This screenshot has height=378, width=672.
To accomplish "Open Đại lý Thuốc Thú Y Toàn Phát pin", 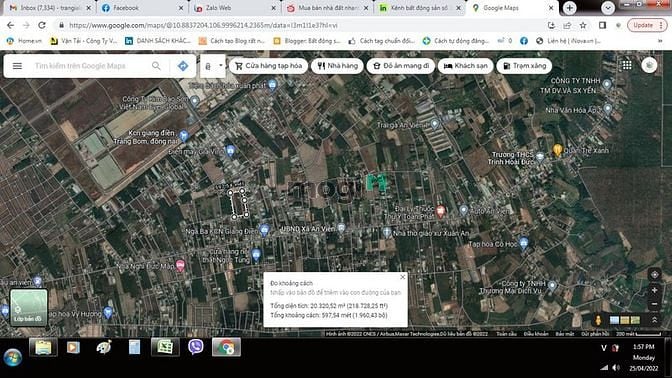I will click(x=440, y=210).
